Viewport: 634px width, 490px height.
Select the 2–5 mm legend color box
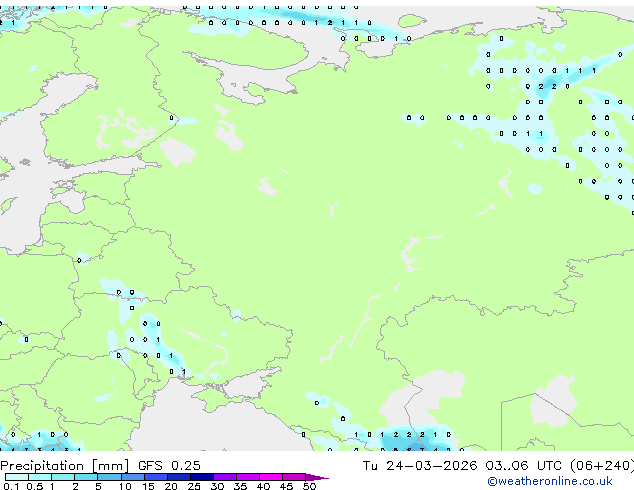[x=86, y=477]
